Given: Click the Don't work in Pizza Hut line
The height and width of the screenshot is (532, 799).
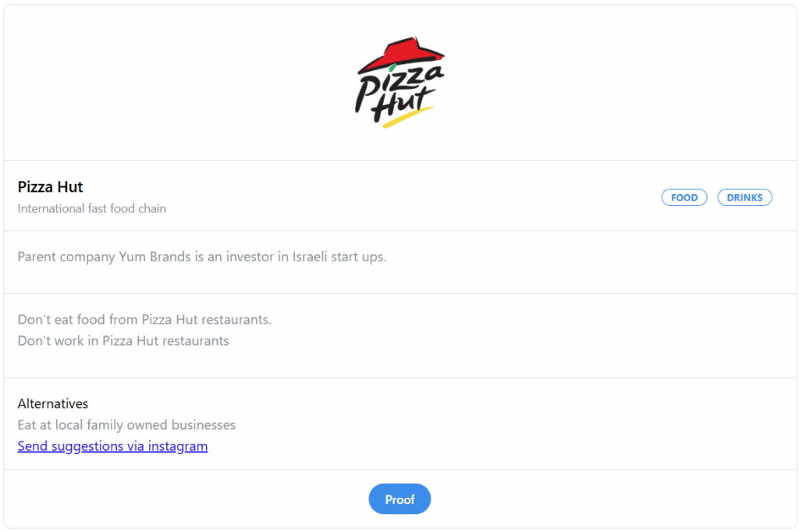Looking at the screenshot, I should (123, 340).
